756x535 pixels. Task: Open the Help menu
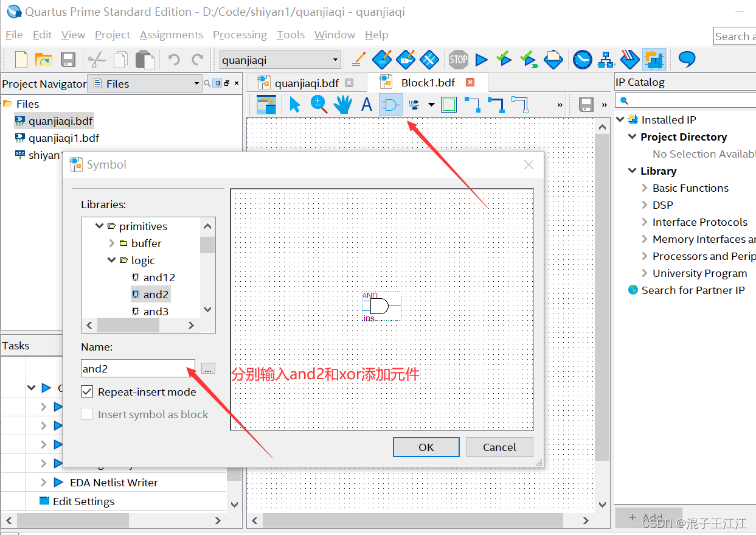pyautogui.click(x=376, y=35)
